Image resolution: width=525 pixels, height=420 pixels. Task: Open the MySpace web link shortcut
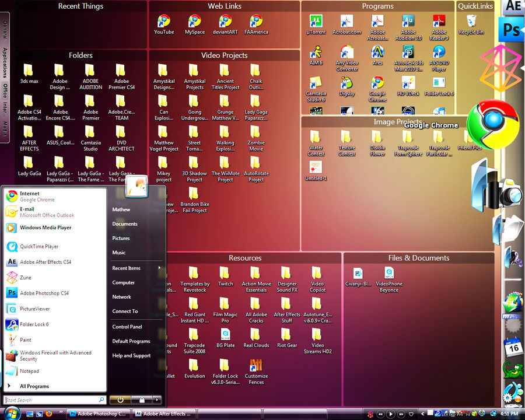(194, 24)
